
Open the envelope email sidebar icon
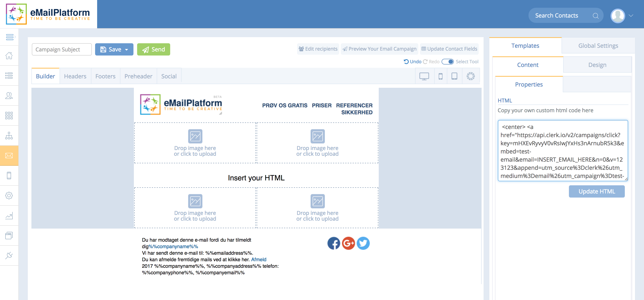(x=9, y=156)
